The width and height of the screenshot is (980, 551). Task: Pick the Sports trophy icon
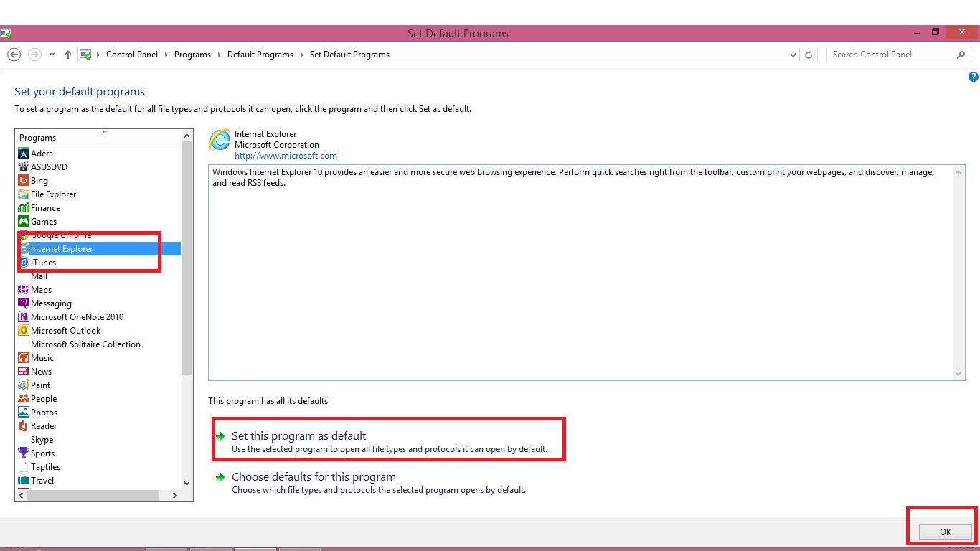tap(24, 453)
